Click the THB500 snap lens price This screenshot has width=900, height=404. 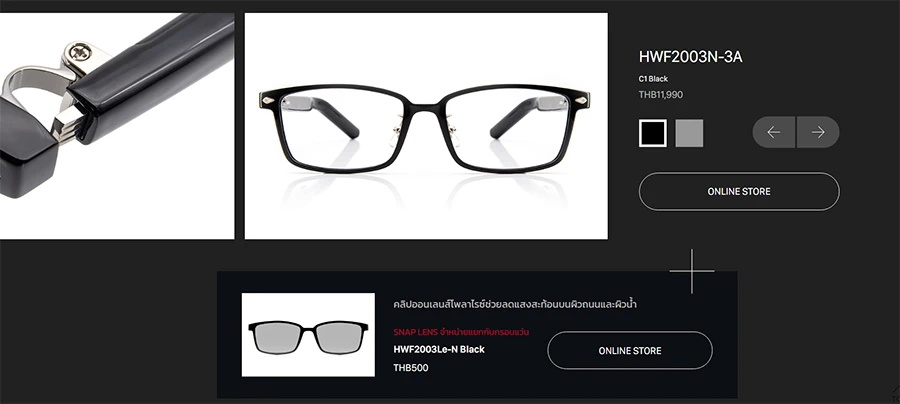click(411, 368)
